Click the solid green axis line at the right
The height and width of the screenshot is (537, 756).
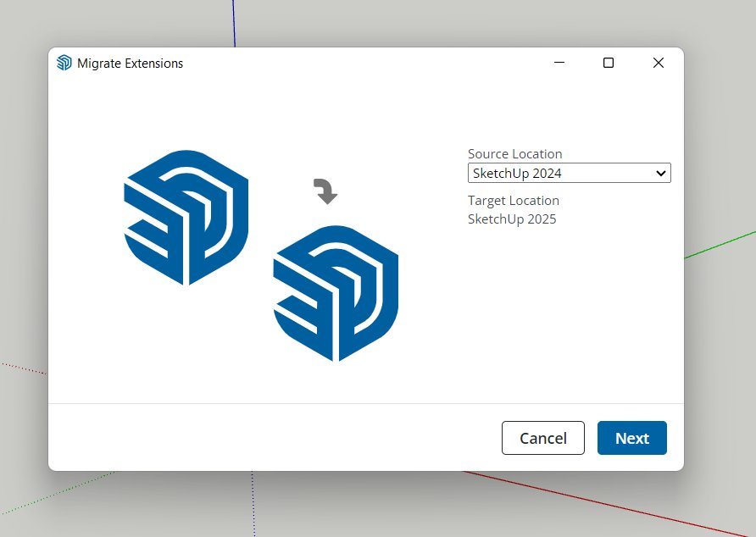[x=720, y=245]
